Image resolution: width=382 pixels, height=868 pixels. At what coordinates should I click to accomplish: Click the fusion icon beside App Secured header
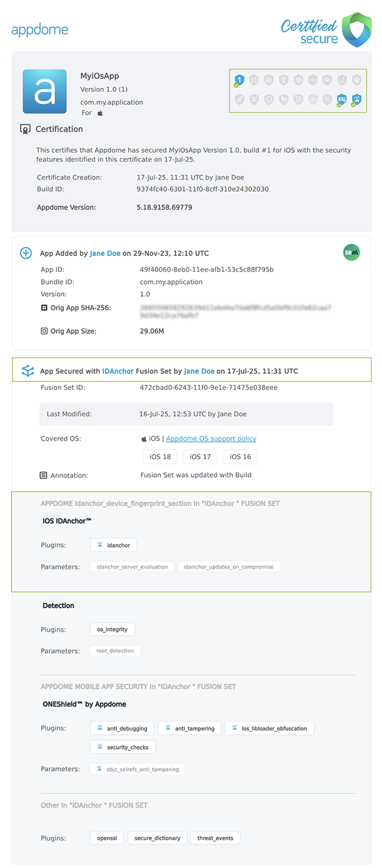click(26, 371)
